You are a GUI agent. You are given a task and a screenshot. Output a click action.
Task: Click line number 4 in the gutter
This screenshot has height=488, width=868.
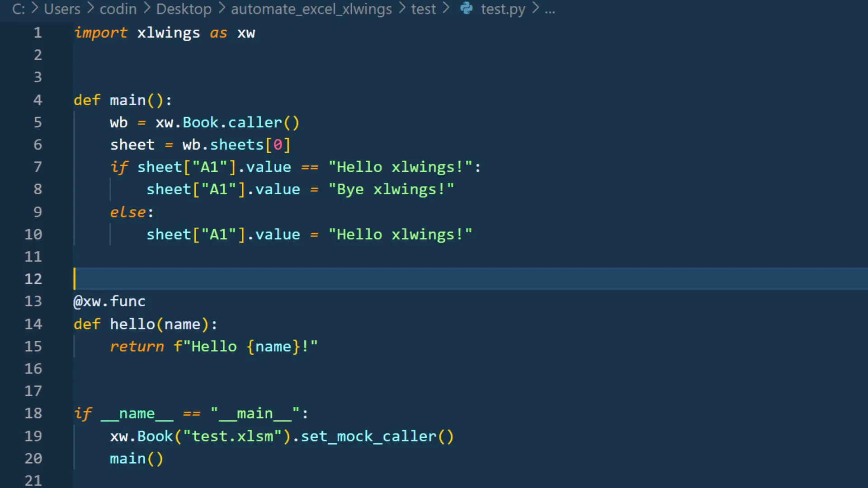coord(38,100)
